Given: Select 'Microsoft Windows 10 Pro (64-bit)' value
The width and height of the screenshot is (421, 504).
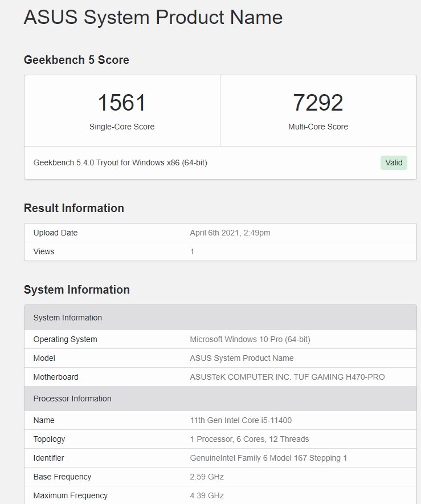Looking at the screenshot, I should coord(250,339).
